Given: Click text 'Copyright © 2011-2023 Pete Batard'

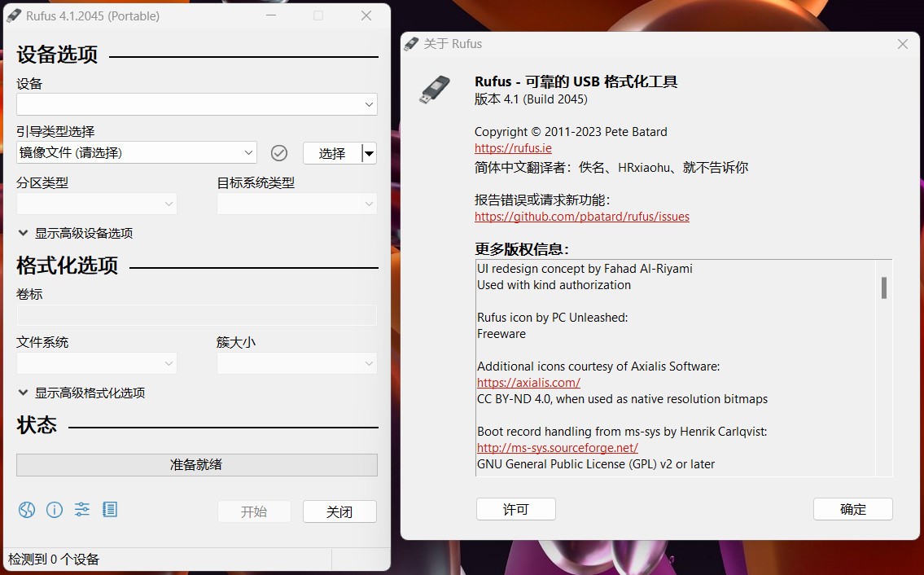Looking at the screenshot, I should click(571, 131).
